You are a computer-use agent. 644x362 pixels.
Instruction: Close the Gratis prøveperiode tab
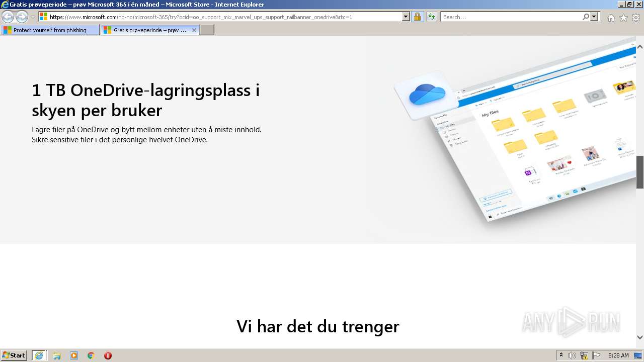(194, 30)
